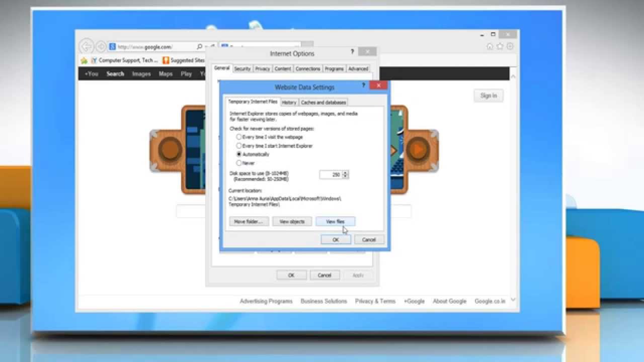The width and height of the screenshot is (644, 362).
Task: Click the left orange doodle arrow button
Action: coord(170,149)
